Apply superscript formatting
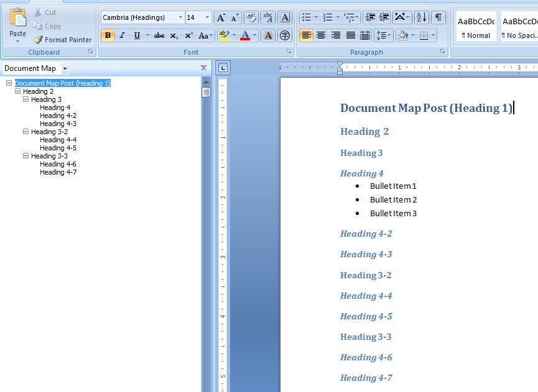 [188, 35]
